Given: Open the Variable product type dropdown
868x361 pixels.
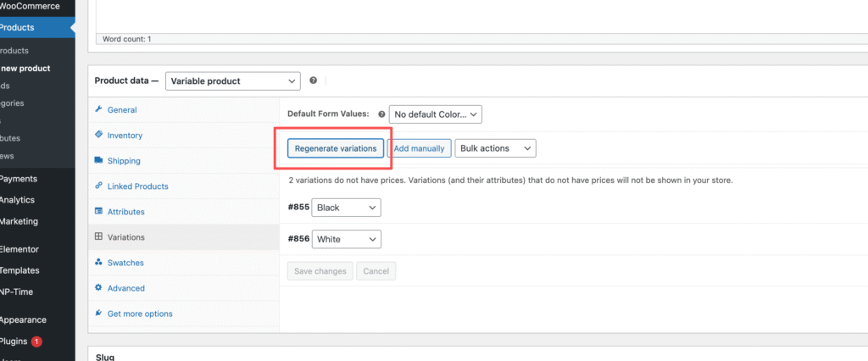Looking at the screenshot, I should [x=232, y=81].
